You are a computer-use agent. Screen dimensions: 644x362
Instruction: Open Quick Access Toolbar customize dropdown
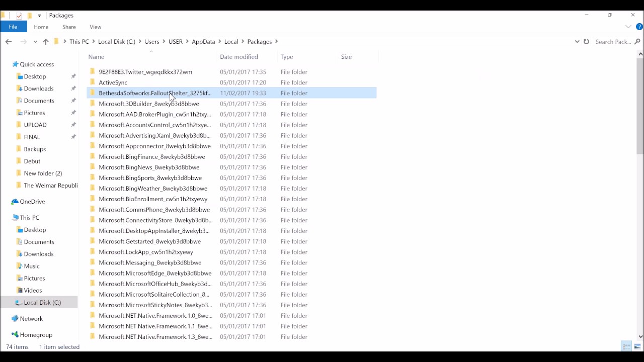39,16
